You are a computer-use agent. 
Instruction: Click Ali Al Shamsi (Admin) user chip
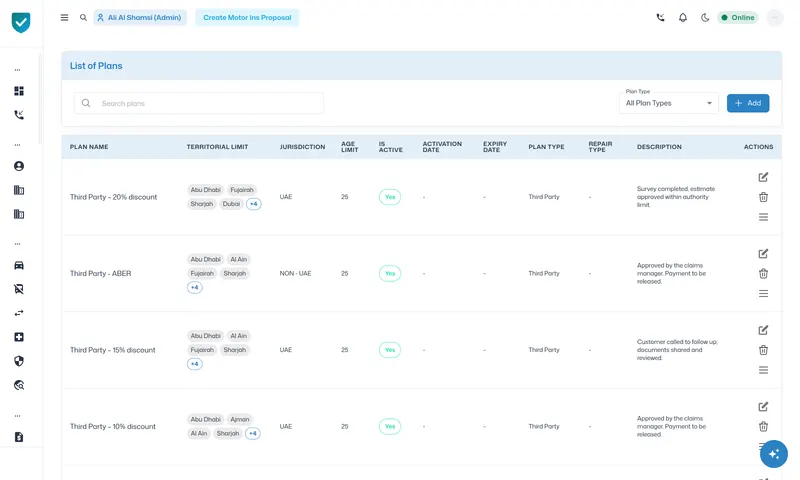pyautogui.click(x=140, y=17)
